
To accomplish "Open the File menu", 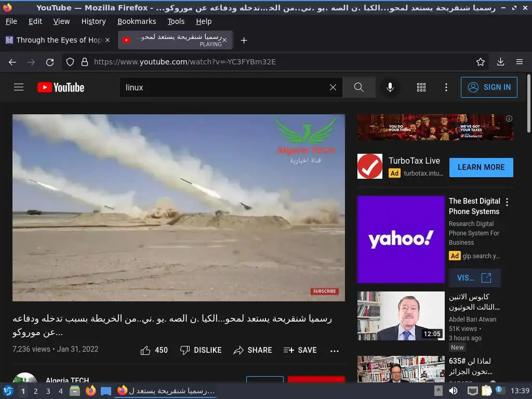I will [x=11, y=21].
